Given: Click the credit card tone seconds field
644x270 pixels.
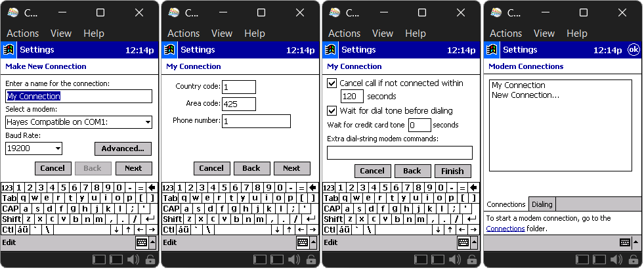Looking at the screenshot, I should pos(419,125).
